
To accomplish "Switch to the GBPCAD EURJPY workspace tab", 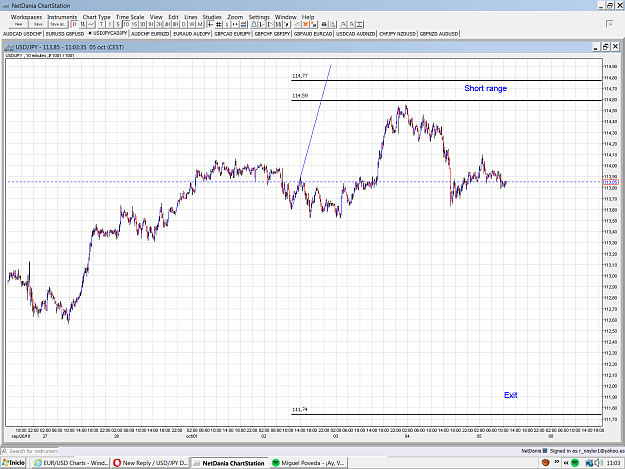I will tap(232, 34).
